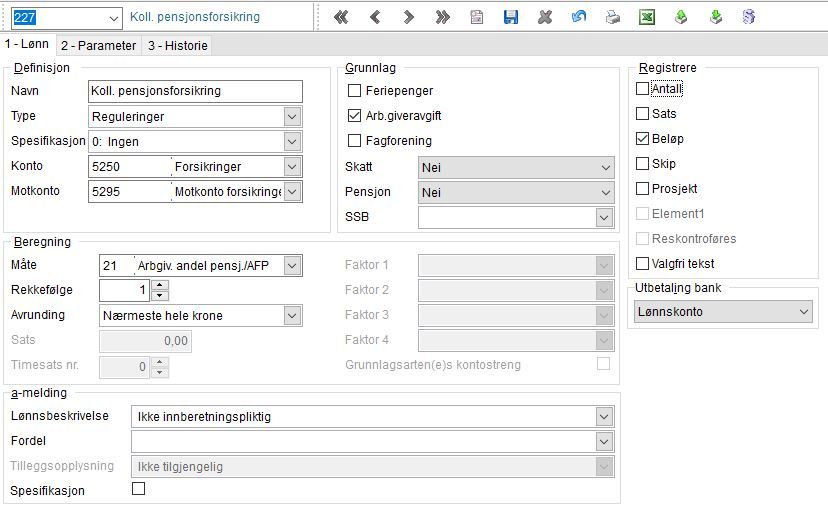This screenshot has width=828, height=511.
Task: Click the green up-arrow export icon
Action: pyautogui.click(x=681, y=17)
